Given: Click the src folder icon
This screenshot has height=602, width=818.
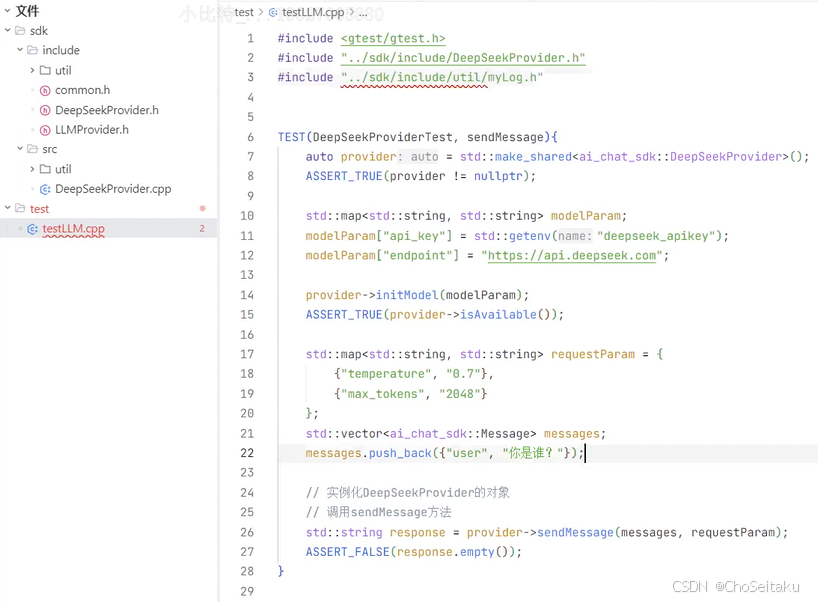Looking at the screenshot, I should 33,149.
